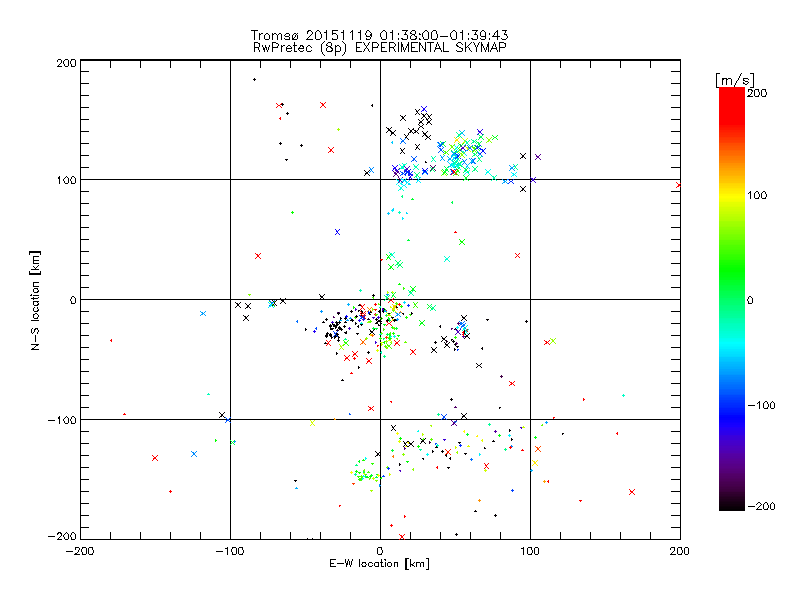This screenshot has width=800, height=600.
Task: Click the red X marker on right plot border
Action: coord(678,185)
